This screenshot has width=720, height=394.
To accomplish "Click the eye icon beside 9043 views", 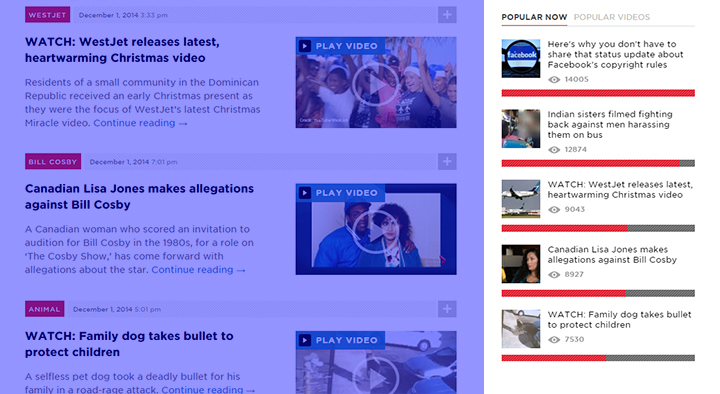I will point(554,209).
